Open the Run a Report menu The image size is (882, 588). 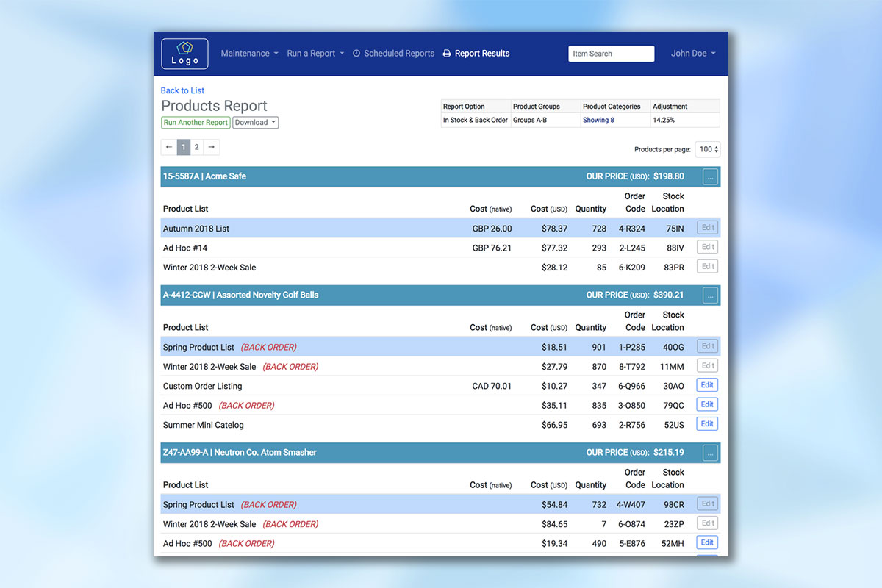tap(315, 54)
